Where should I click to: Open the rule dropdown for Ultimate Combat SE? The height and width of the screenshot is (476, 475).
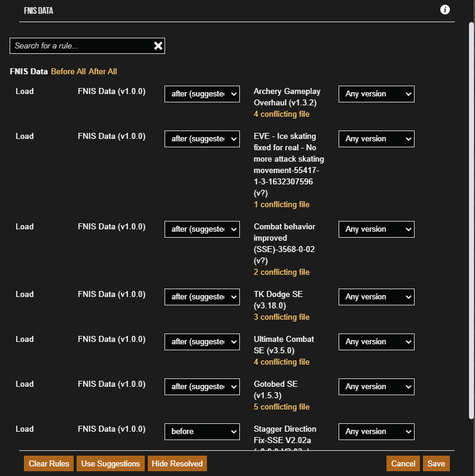(x=202, y=342)
